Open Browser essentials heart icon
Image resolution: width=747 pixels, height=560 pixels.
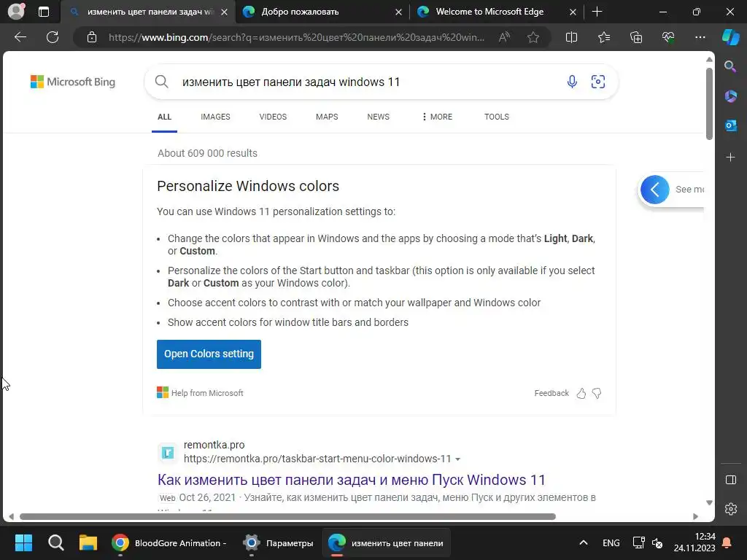click(668, 37)
